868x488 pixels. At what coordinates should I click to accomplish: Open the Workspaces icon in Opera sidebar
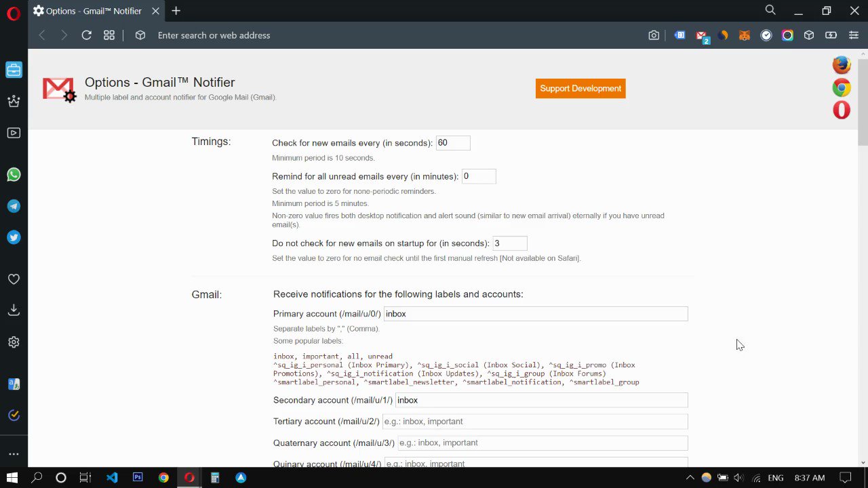click(x=14, y=70)
